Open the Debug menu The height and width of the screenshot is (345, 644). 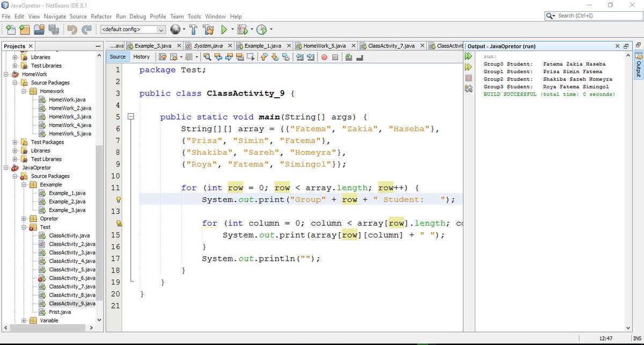tap(138, 17)
